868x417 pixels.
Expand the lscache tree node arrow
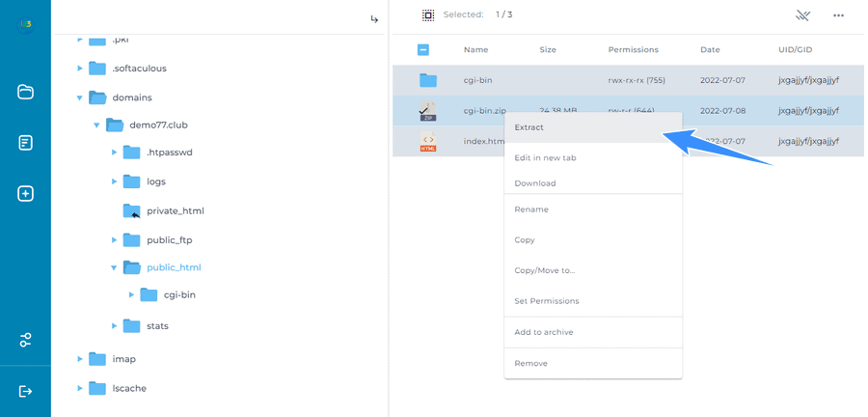[x=80, y=388]
